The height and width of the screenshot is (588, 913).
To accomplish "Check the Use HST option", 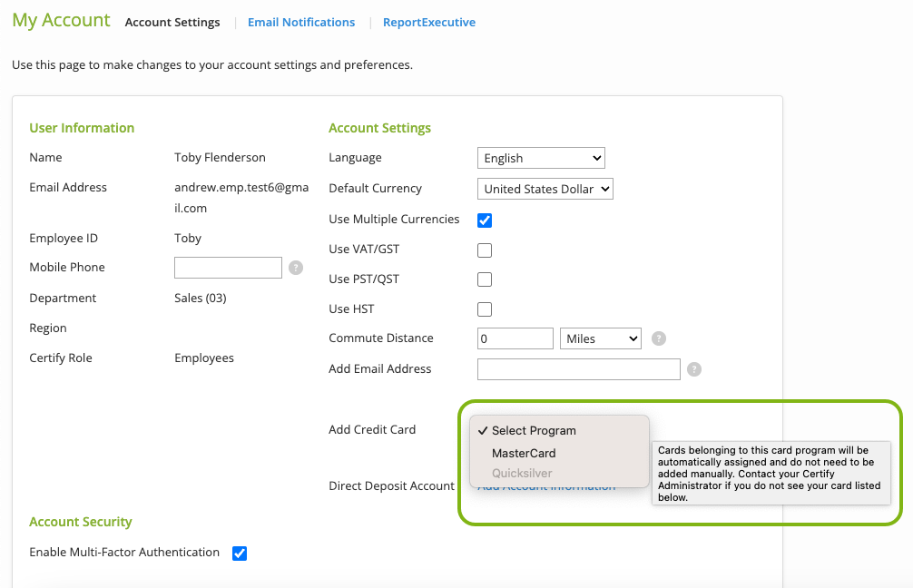I will coord(485,309).
